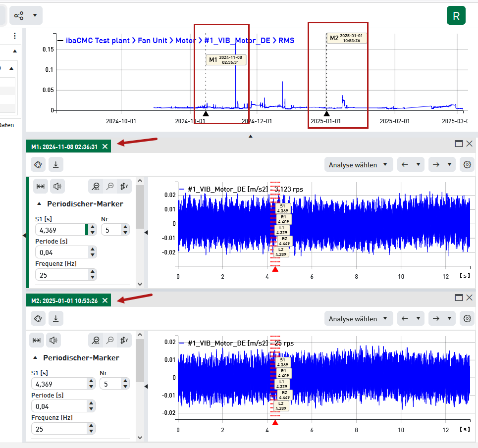The image size is (478, 448).
Task: Select the M1: 2024-11-08 02:36:31 tab
Action: tap(64, 147)
